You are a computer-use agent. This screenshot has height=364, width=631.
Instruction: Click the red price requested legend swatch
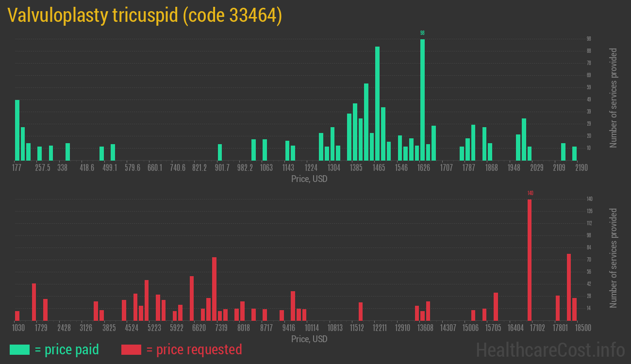[x=131, y=349]
